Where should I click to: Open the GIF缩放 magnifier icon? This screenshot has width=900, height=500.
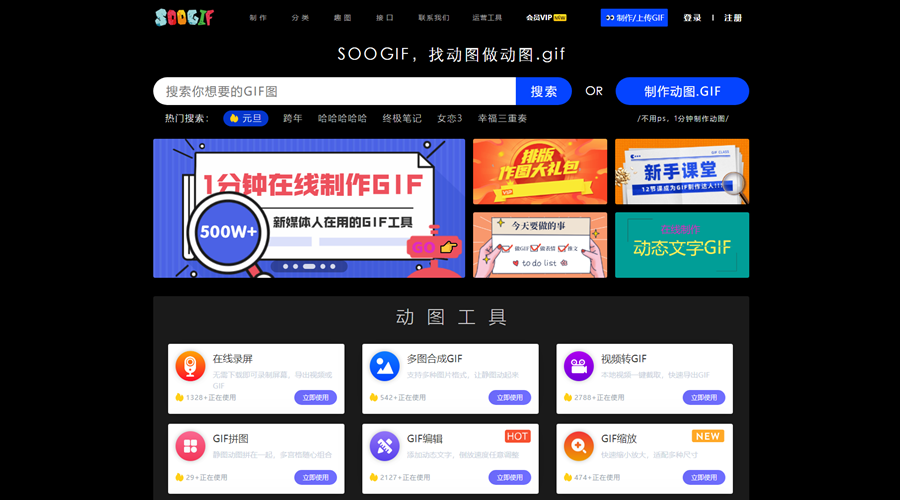(579, 446)
